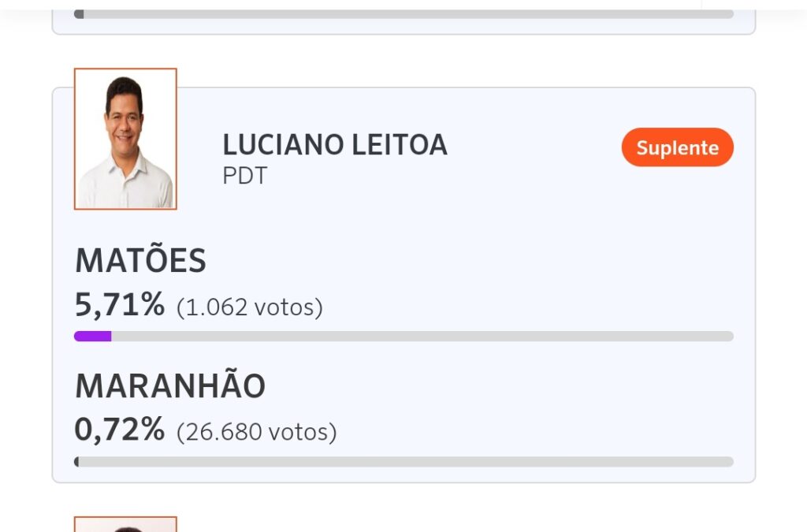Click the dark fill of Maranhão bar
The width and height of the screenshot is (807, 532).
click(x=76, y=462)
